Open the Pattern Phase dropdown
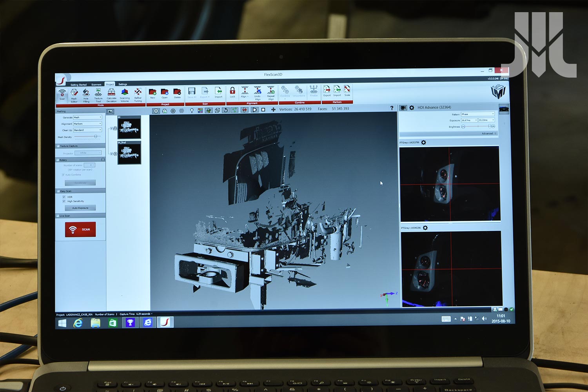The width and height of the screenshot is (588, 392). (x=478, y=114)
